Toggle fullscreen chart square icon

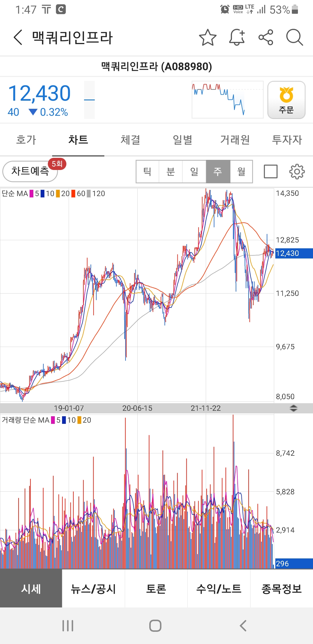[271, 171]
